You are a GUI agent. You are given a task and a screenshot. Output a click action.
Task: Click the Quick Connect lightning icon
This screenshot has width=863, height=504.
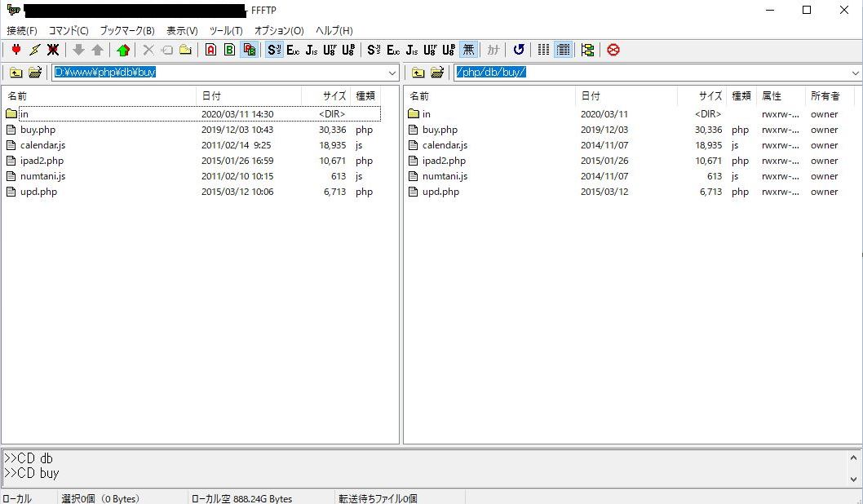[34, 50]
